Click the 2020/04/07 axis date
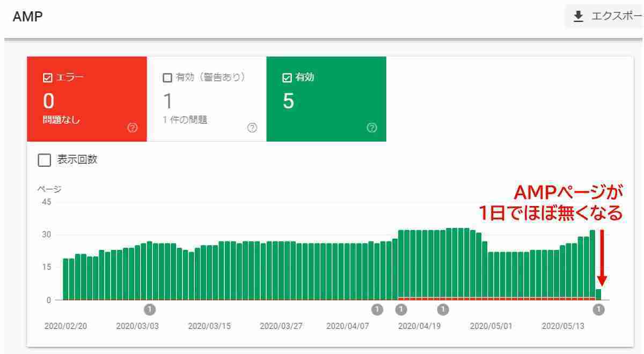The width and height of the screenshot is (644, 354). [348, 326]
